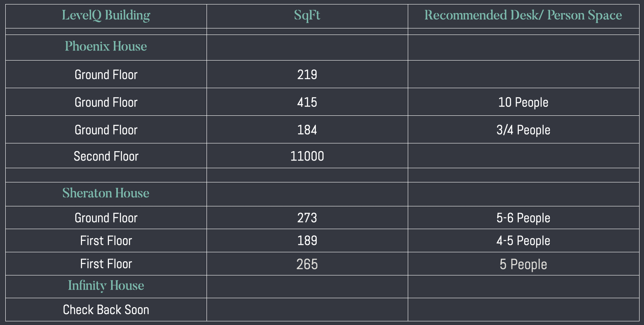The height and width of the screenshot is (325, 644).
Task: Select the SqFt column header
Action: [x=307, y=15]
